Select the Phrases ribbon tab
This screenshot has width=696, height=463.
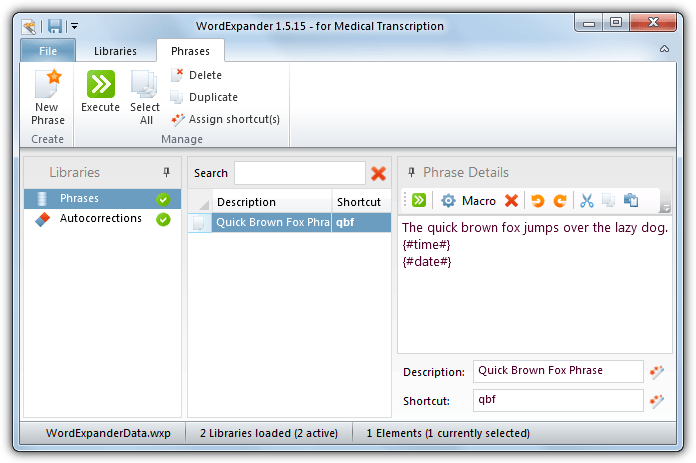pos(190,51)
